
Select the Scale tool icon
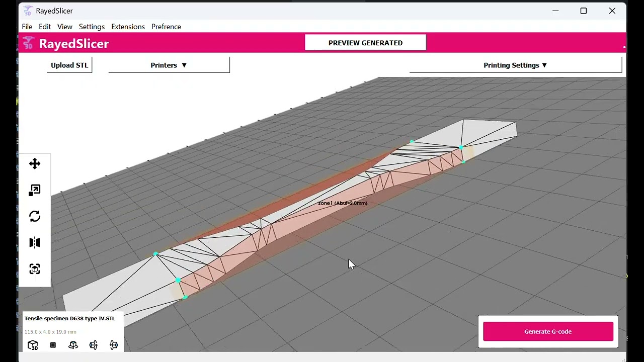tap(35, 190)
